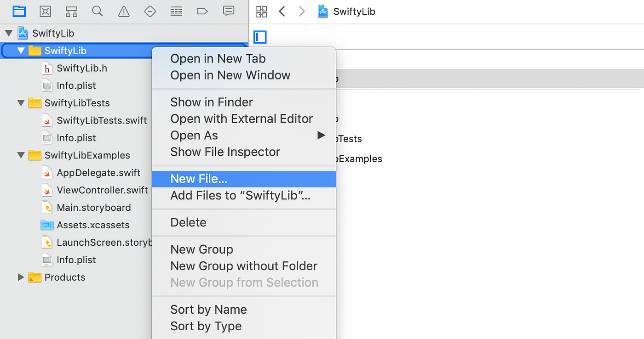The width and height of the screenshot is (644, 339).
Task: Open the Test navigator diamond icon
Action: (x=150, y=11)
